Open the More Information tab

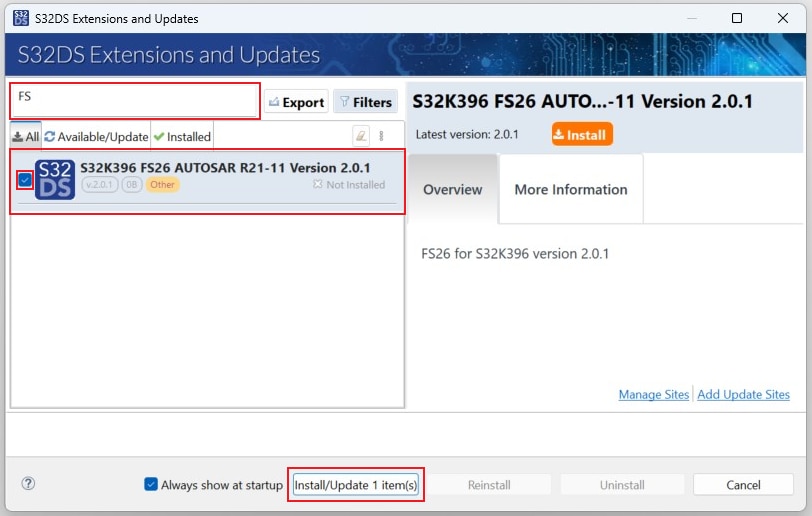click(570, 189)
